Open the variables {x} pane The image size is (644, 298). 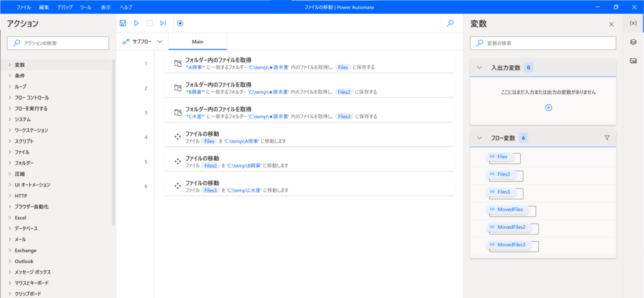tap(634, 24)
